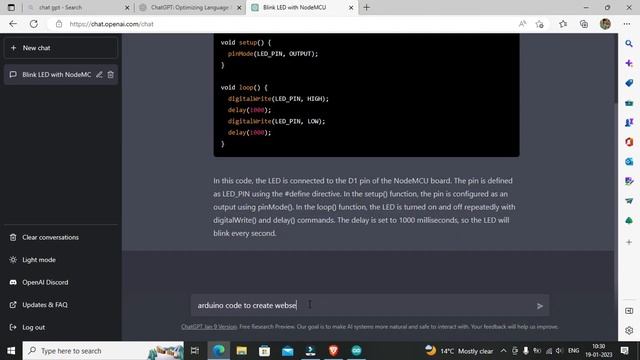Open Task View on the taskbar
Screen dimensions: 640x360
[x=195, y=351]
